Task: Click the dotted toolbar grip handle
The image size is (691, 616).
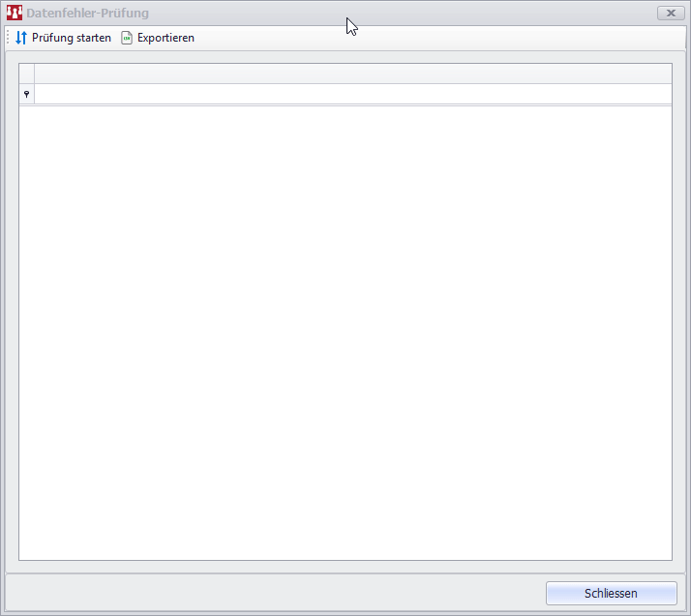Action: (x=9, y=38)
